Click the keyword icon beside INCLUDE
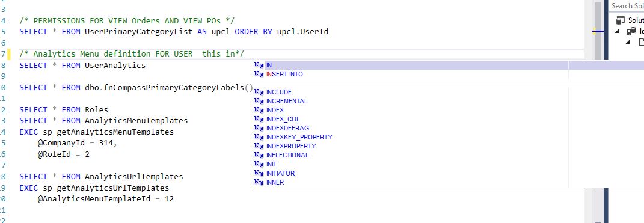This screenshot has width=644, height=223. coord(259,92)
